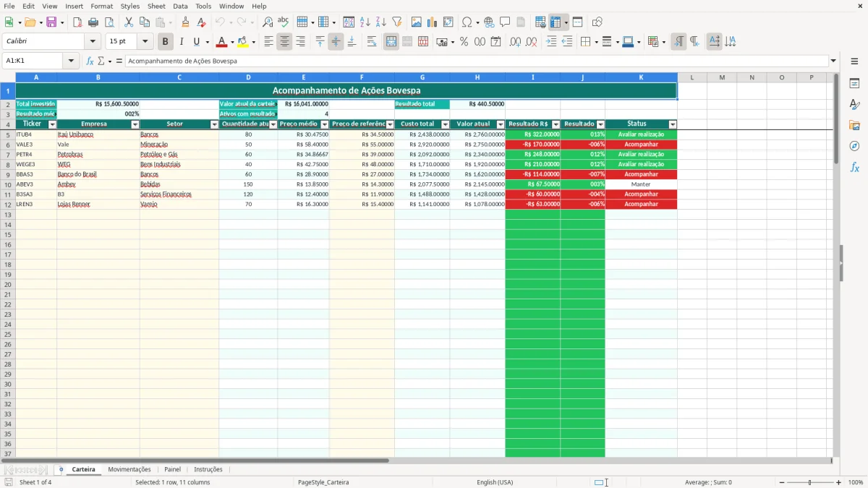Viewport: 868px width, 488px height.
Task: Switch to the Instruções sheet tab
Action: click(x=208, y=469)
